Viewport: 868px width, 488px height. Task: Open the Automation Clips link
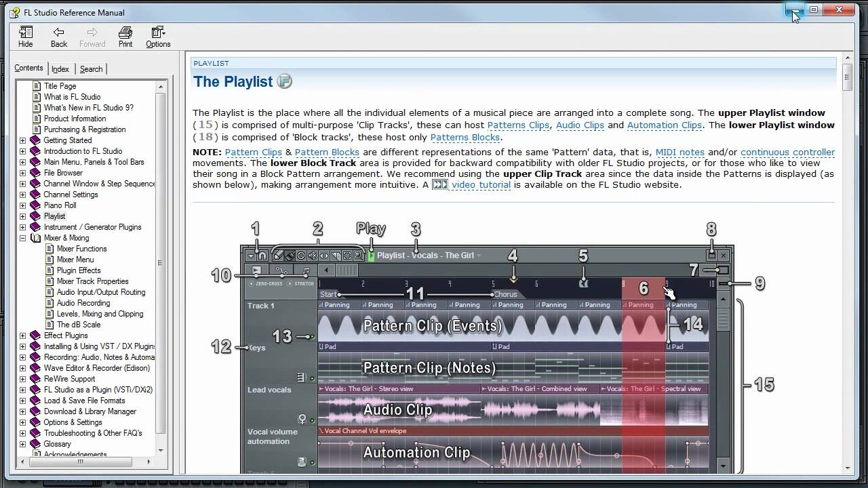(665, 125)
